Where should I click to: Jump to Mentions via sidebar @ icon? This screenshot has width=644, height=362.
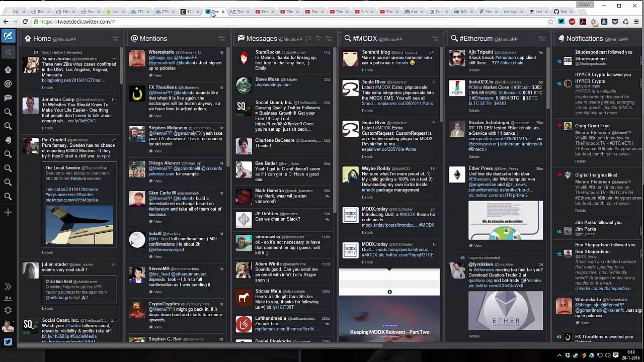(x=8, y=84)
